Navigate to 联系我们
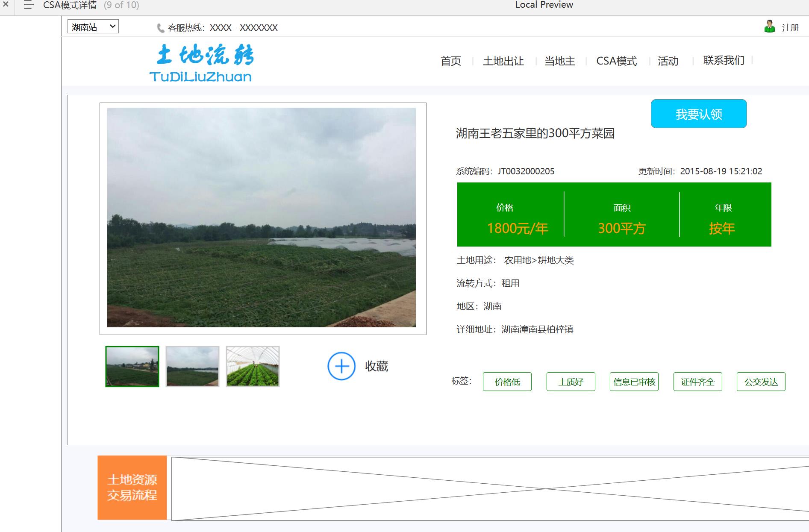The image size is (809, 532). 724,61
